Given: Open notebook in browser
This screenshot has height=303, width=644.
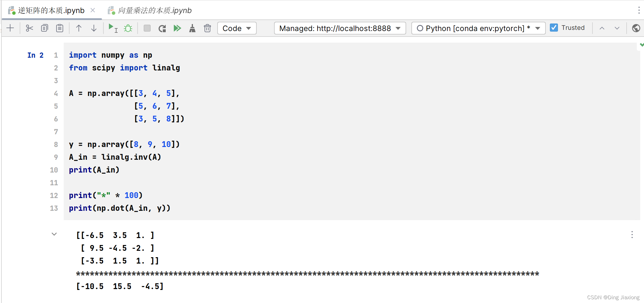Looking at the screenshot, I should pyautogui.click(x=636, y=28).
